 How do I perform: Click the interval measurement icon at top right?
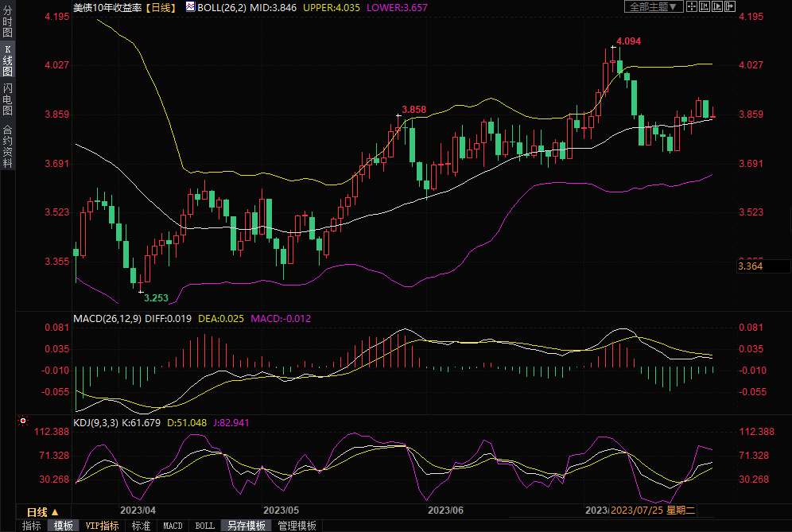coord(704,6)
